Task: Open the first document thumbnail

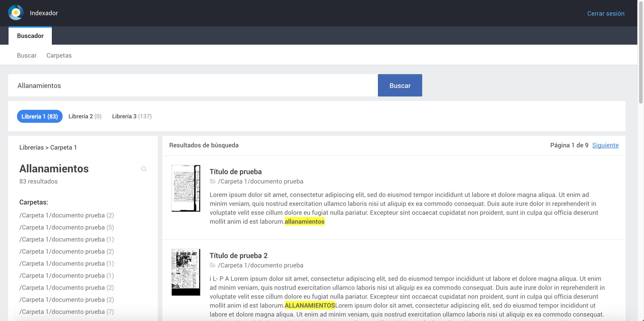Action: 186,188
